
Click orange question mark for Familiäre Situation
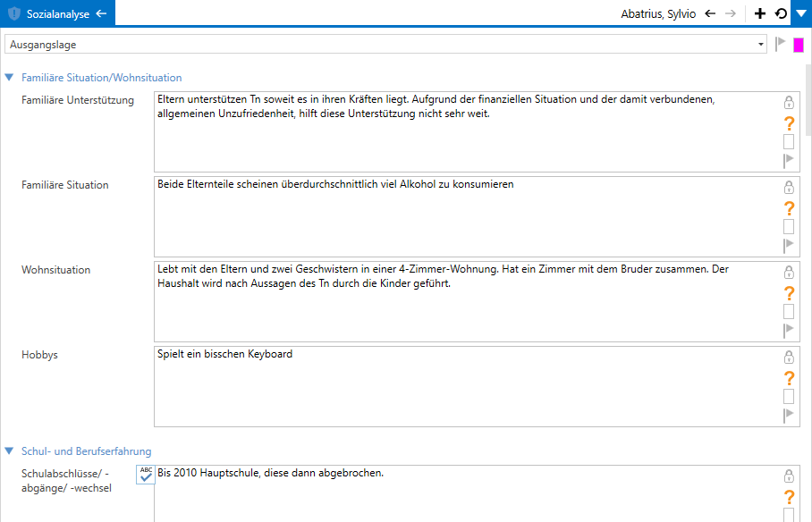point(789,208)
